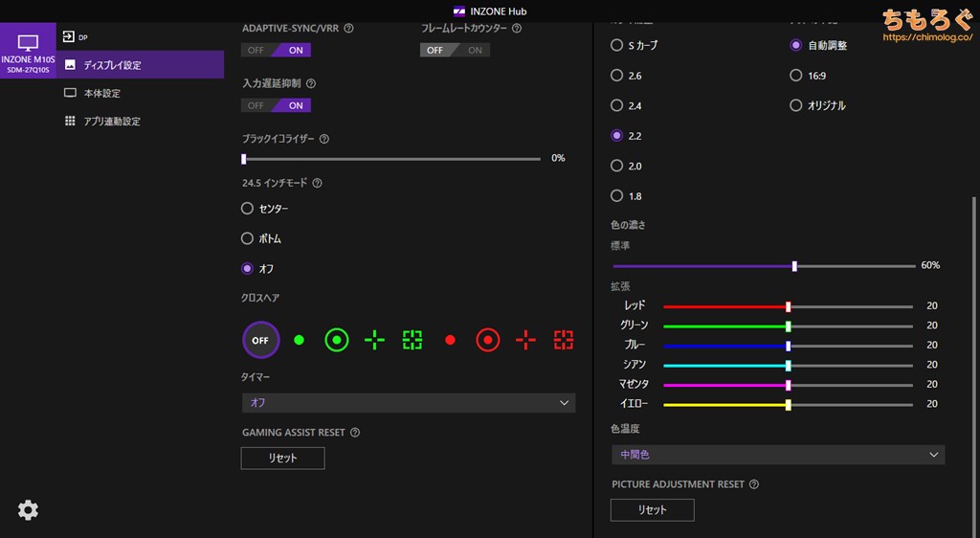The height and width of the screenshot is (538, 980).
Task: Open the タイマー dropdown
Action: click(x=408, y=403)
